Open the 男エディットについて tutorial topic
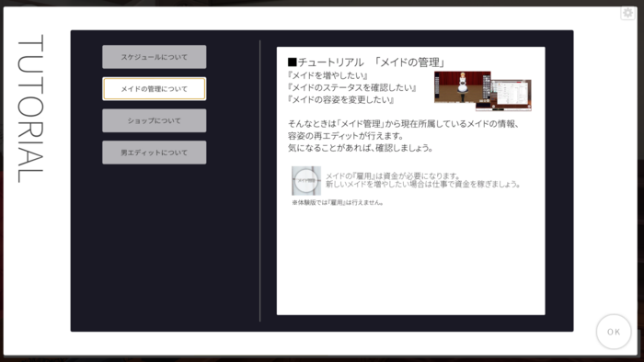Image resolution: width=644 pixels, height=362 pixels. (154, 153)
